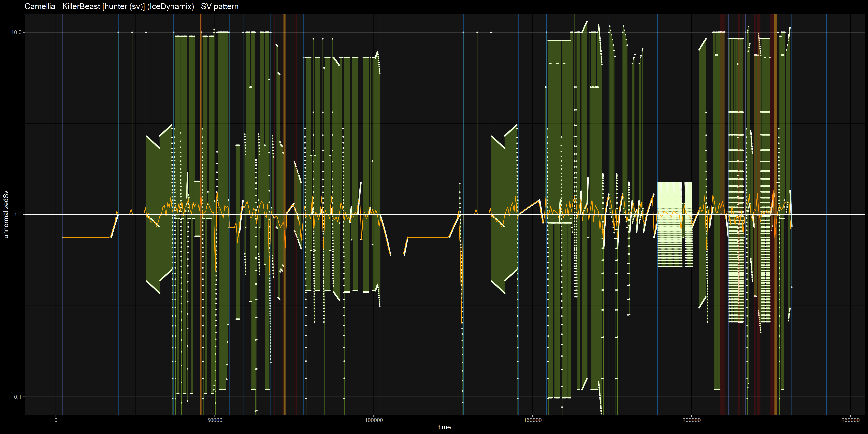Click the 'unnormalizedSv' y-axis label

6,214
